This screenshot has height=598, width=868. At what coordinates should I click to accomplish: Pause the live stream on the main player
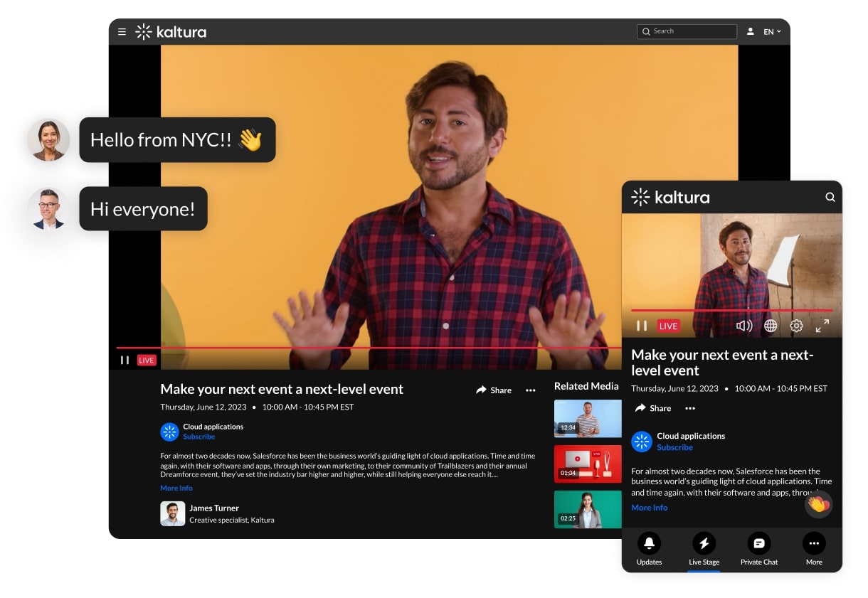[x=125, y=360]
